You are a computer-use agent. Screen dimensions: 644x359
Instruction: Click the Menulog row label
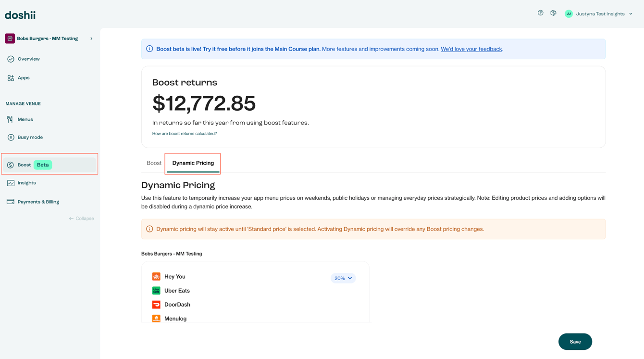tap(175, 319)
